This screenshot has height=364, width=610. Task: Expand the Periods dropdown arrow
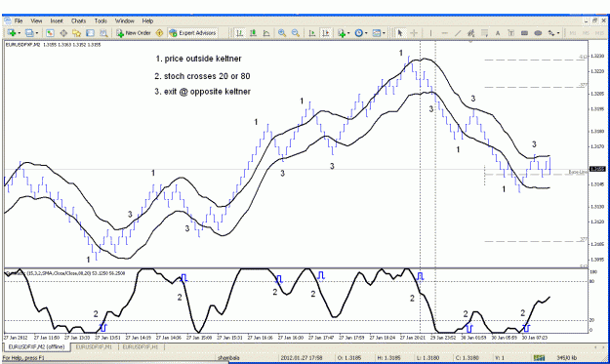coord(366,33)
